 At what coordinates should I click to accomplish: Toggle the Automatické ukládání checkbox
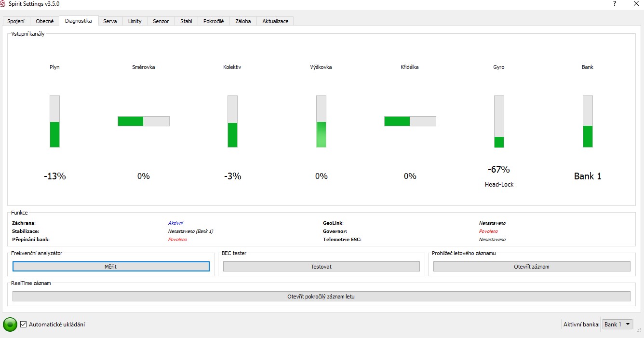coord(23,324)
